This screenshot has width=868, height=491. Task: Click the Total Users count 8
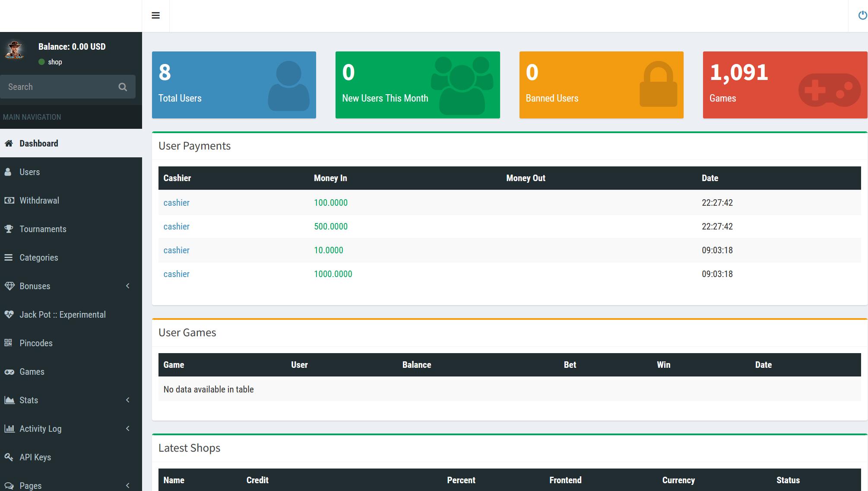click(165, 72)
